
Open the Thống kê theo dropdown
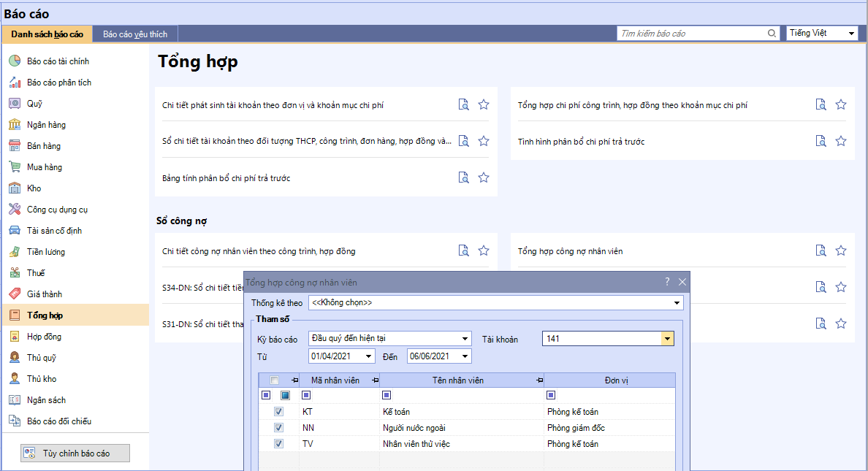point(677,303)
